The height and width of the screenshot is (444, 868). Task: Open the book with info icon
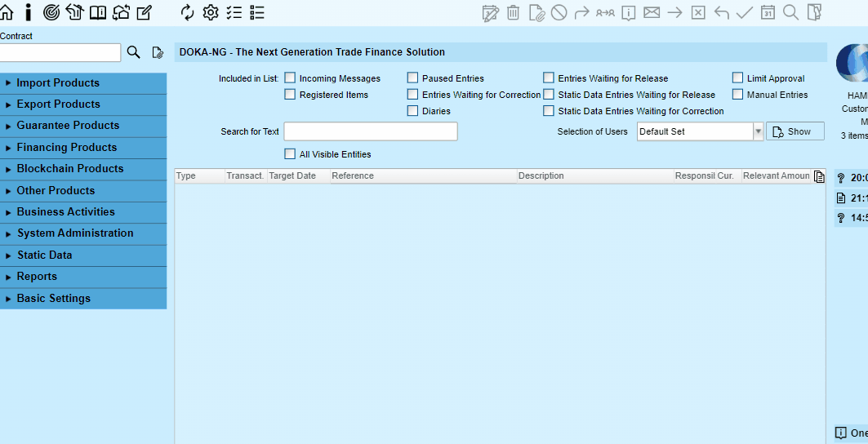[x=97, y=12]
